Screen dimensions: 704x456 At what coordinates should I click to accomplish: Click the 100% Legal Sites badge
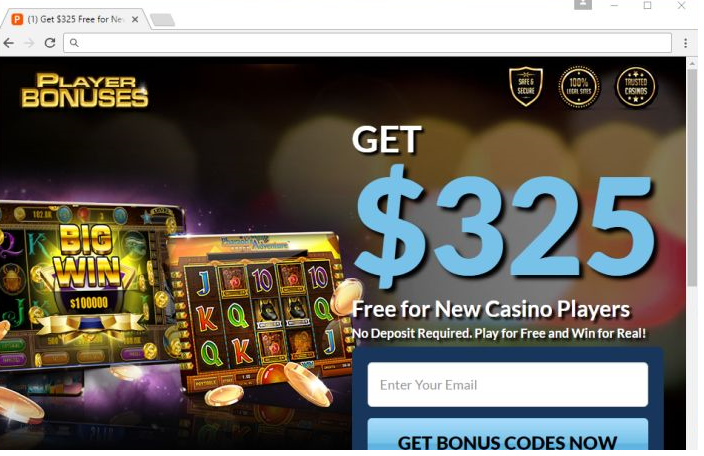579,87
